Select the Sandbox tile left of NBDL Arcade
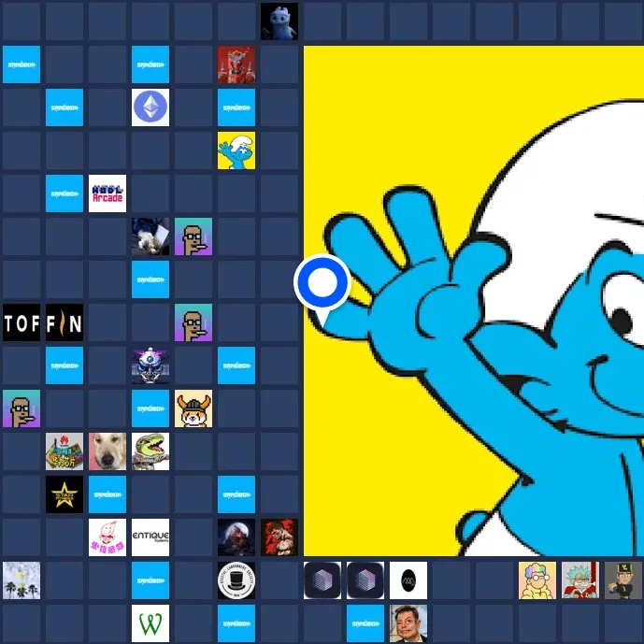 click(64, 193)
